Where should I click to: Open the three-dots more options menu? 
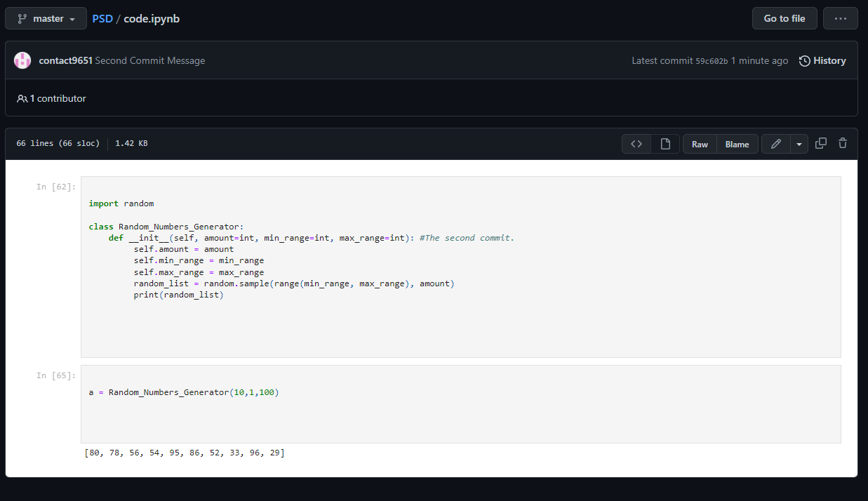840,18
